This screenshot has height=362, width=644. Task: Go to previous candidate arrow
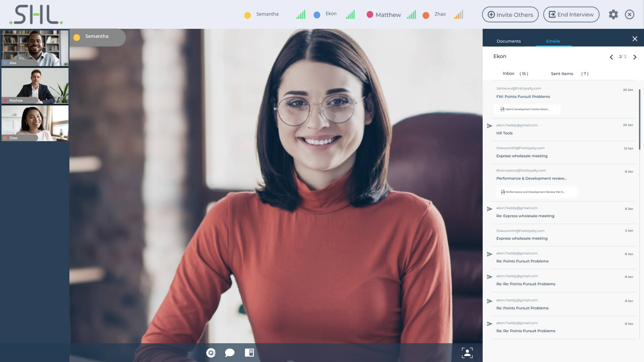click(611, 57)
